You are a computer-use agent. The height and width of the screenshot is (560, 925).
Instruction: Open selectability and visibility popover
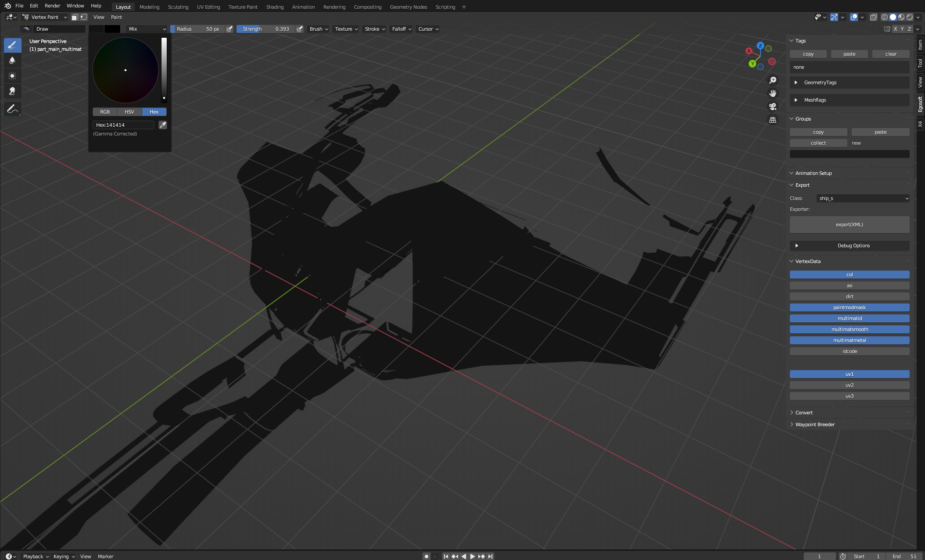pyautogui.click(x=821, y=17)
